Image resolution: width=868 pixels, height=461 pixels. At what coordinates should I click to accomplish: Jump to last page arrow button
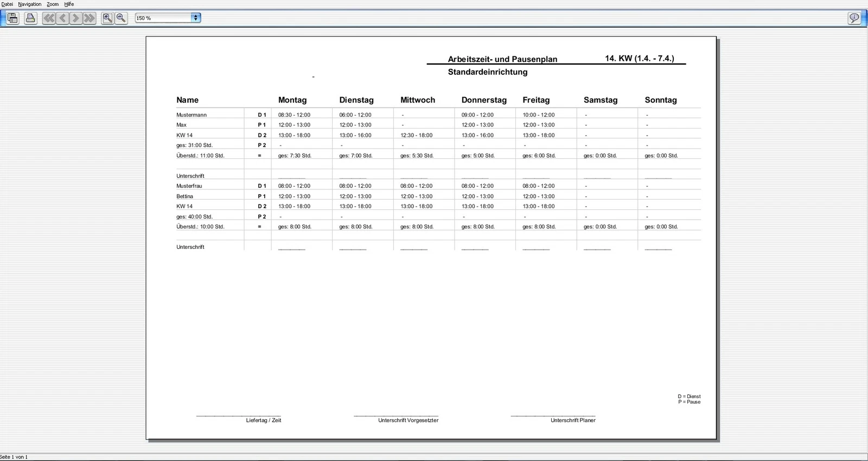pyautogui.click(x=90, y=18)
